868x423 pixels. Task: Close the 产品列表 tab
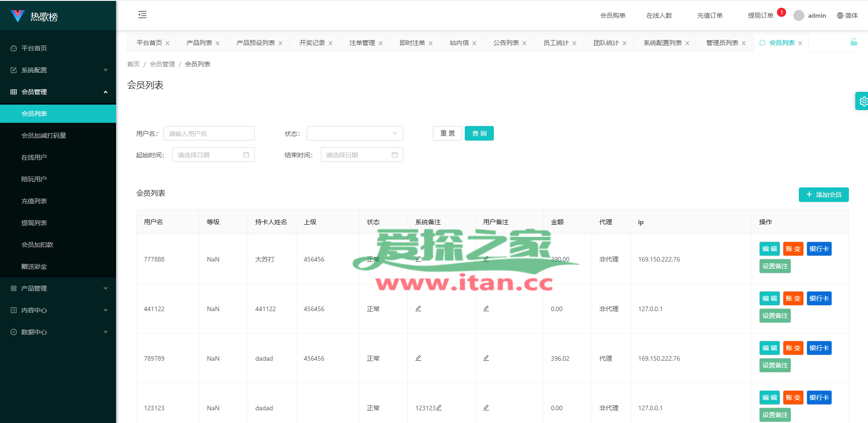218,43
